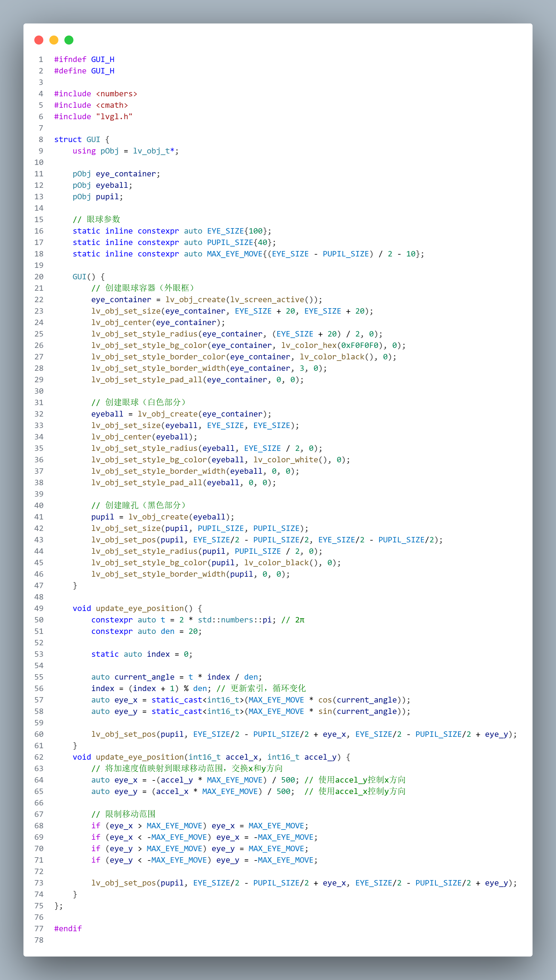Screen dimensions: 556x980
Task: Click 'lv_color_white()' on line 36
Action: tap(290, 460)
